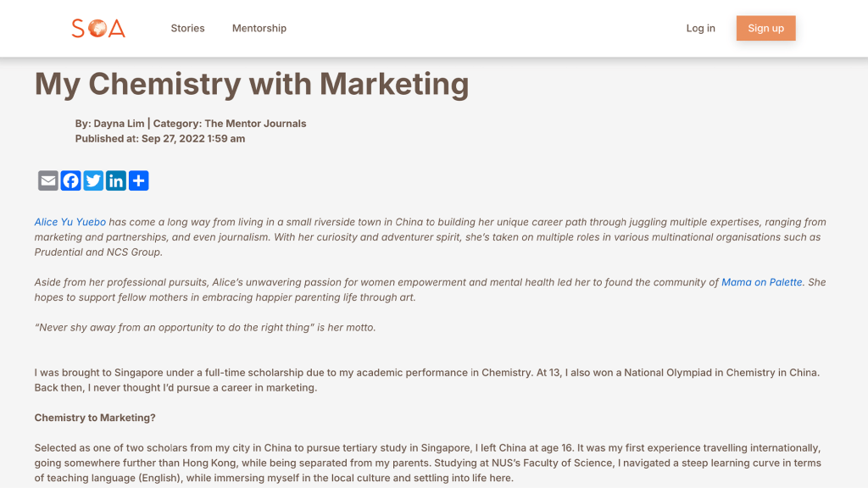Click the motto quote about doing right thing
Screen dimensions: 868x488
[205, 327]
